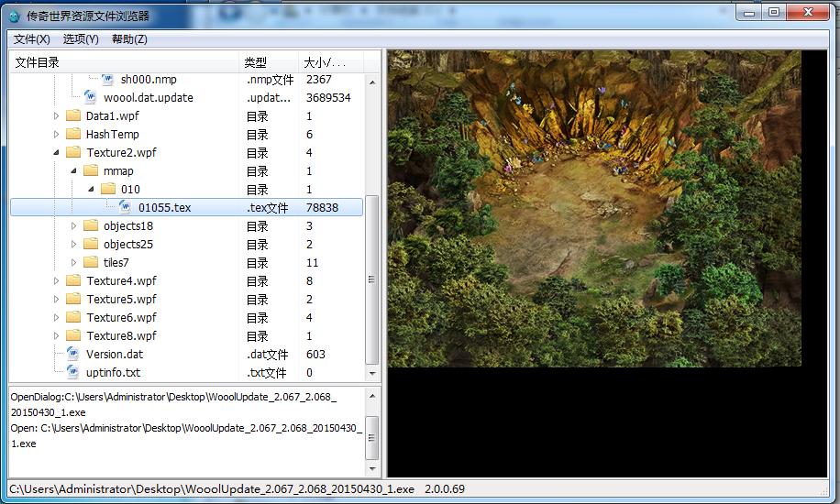The image size is (840, 504).
Task: Click the file tree scroll up arrow
Action: tap(372, 82)
